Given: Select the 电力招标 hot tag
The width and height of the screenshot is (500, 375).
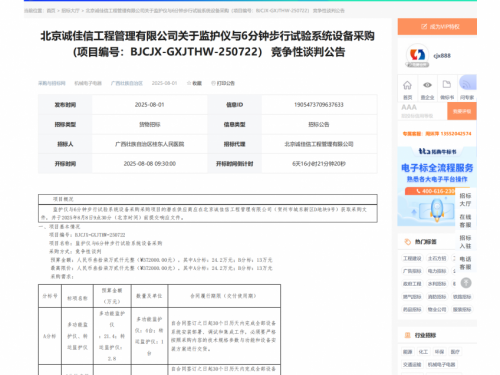Looking at the screenshot, I should point(437,271).
